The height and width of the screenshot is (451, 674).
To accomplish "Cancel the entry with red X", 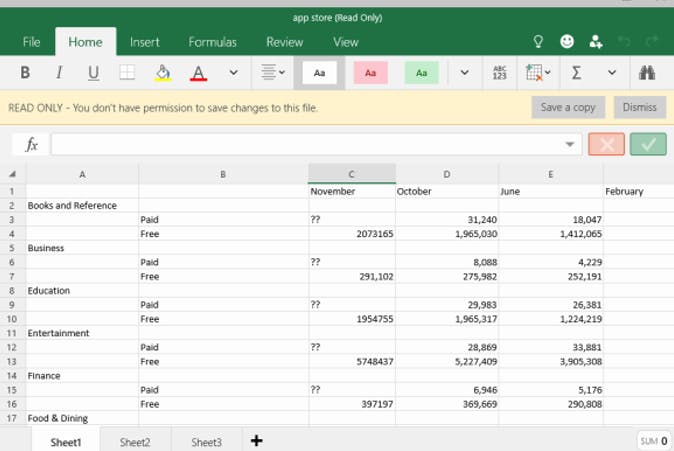I will pos(607,144).
